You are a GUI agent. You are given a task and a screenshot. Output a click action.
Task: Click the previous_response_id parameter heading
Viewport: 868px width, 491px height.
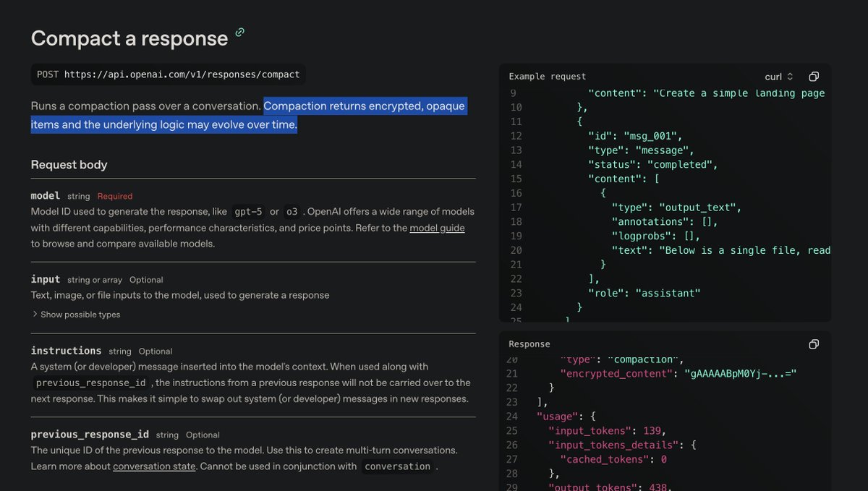90,435
